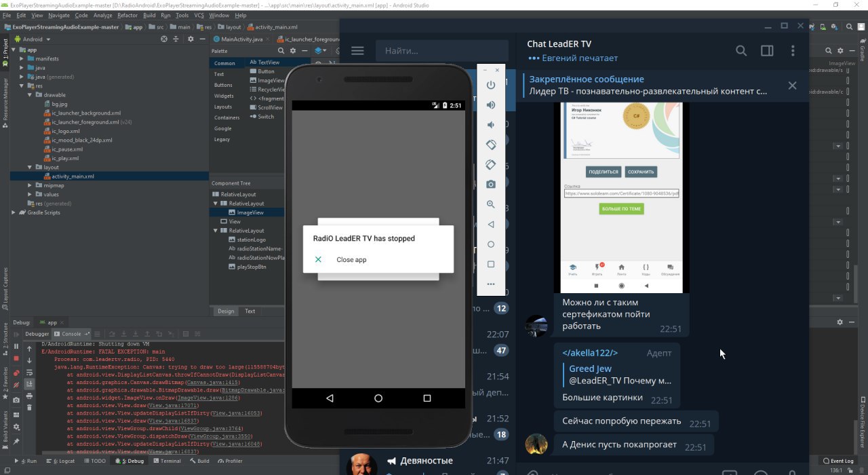This screenshot has width=868, height=475.
Task: Search within the Chat LeadER TV chat
Action: click(x=741, y=51)
